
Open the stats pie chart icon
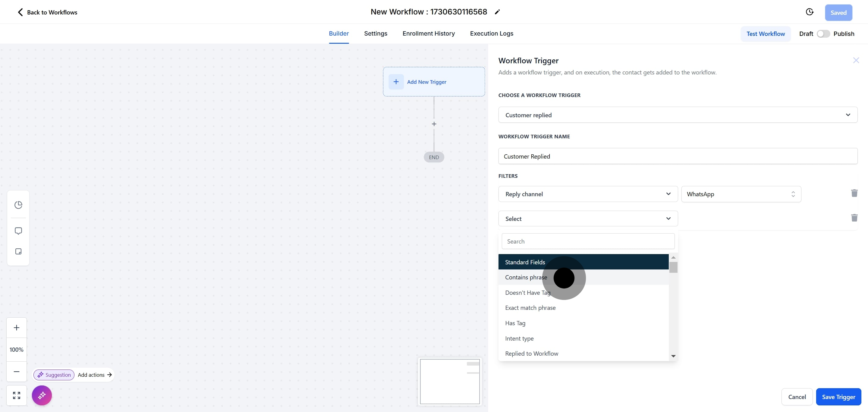point(18,205)
